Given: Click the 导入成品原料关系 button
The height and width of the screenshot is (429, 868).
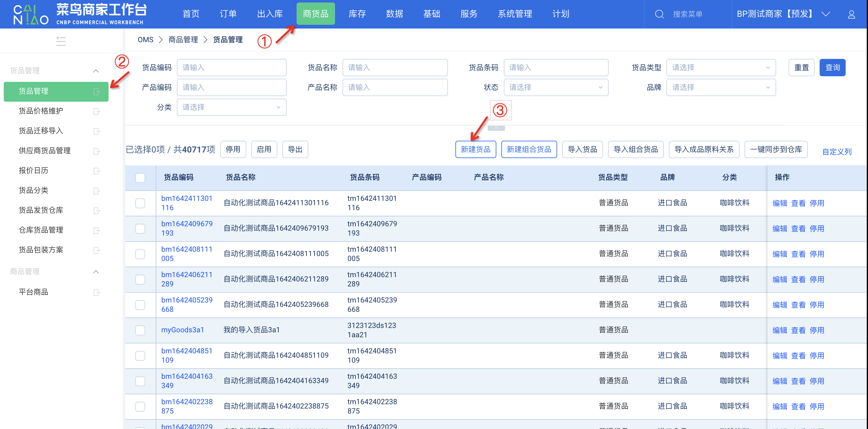Looking at the screenshot, I should pyautogui.click(x=704, y=149).
